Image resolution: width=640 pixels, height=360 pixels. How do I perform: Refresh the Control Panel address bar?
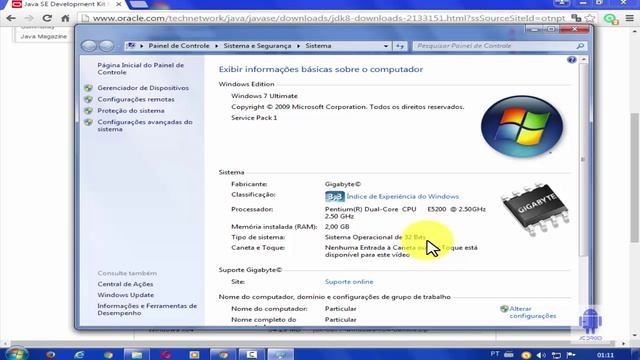(x=400, y=46)
